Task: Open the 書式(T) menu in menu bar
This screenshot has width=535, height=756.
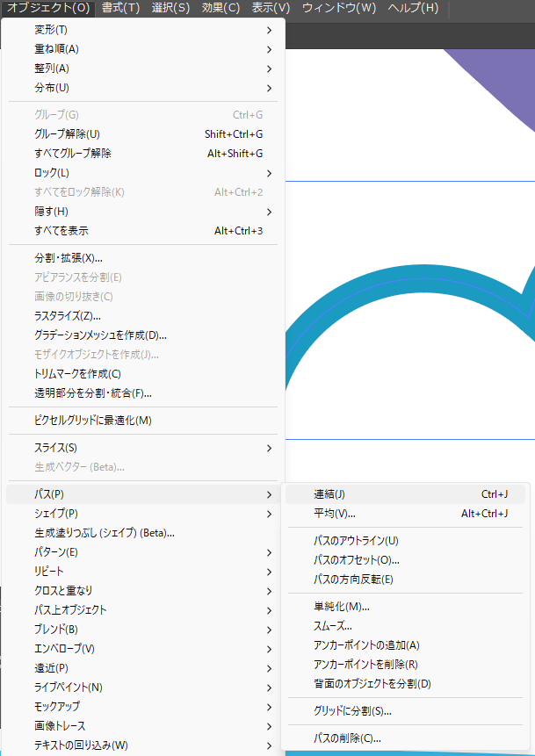Action: pyautogui.click(x=120, y=8)
